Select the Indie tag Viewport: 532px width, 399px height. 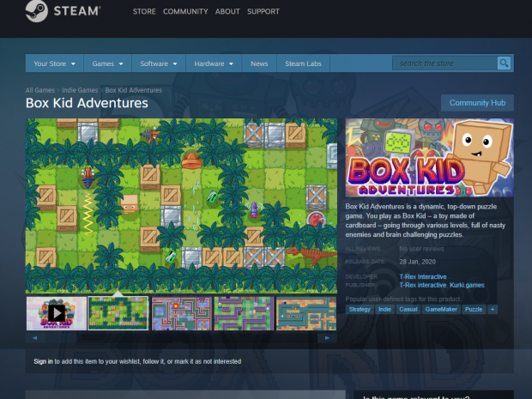click(384, 310)
